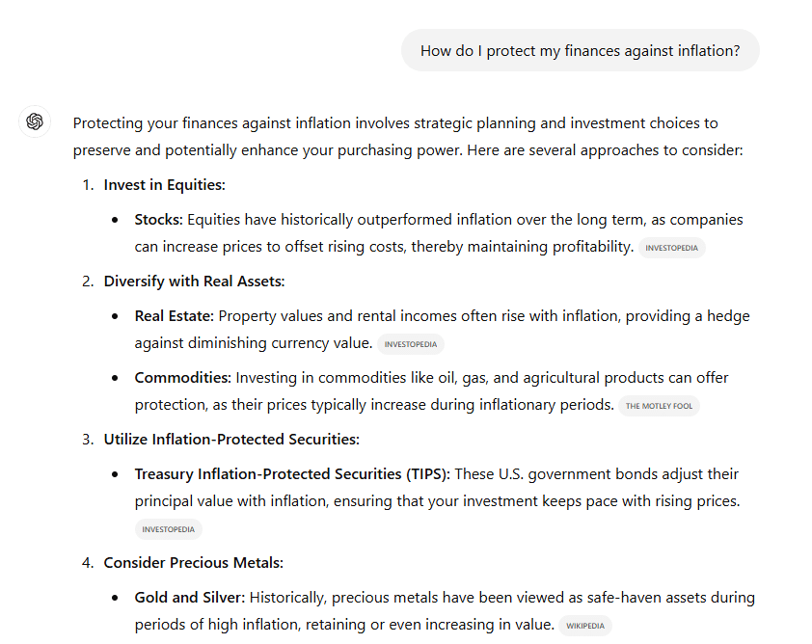Click the 'Diversify with Real Assets' heading

194,282
